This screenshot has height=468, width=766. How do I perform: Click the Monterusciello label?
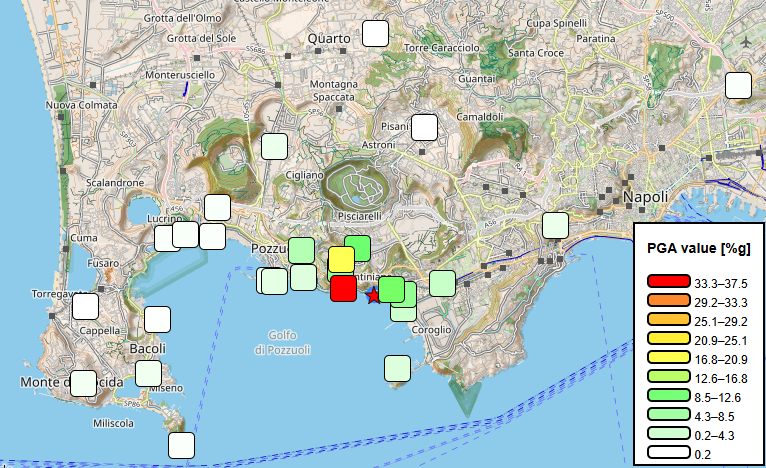point(180,75)
